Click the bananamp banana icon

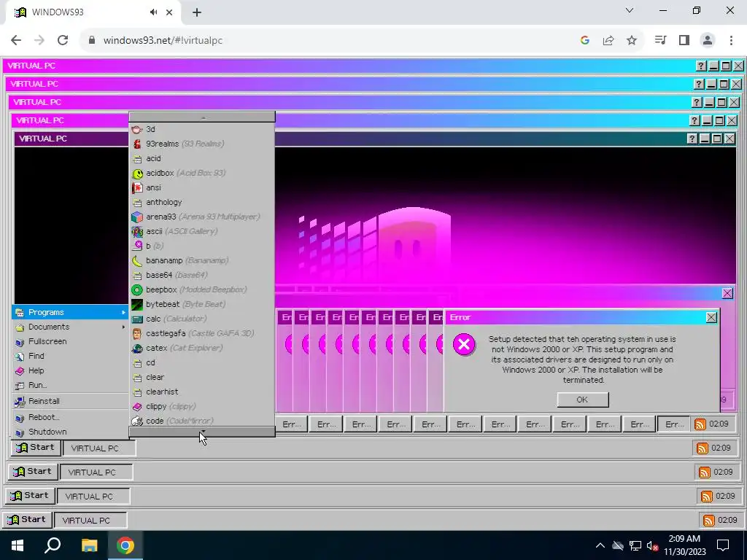(137, 260)
